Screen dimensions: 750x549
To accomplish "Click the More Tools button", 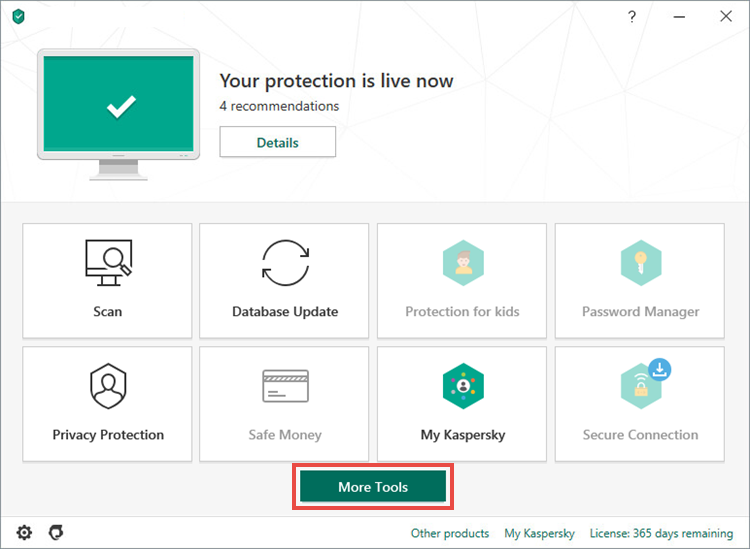I will (373, 486).
